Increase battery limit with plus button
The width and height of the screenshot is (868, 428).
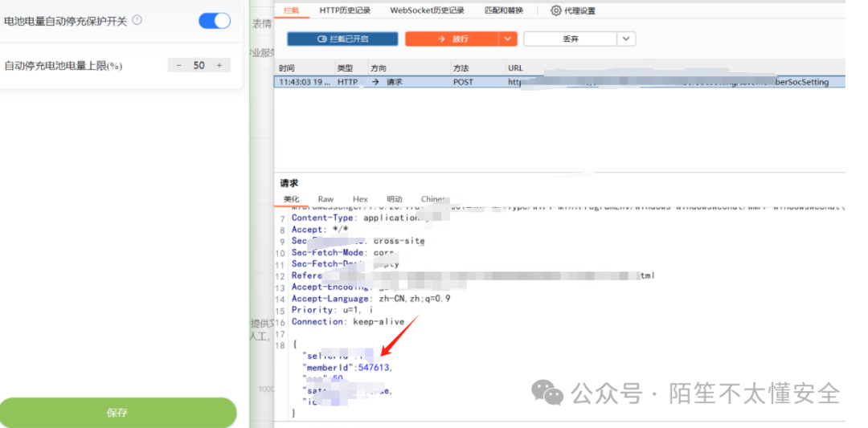pos(219,65)
